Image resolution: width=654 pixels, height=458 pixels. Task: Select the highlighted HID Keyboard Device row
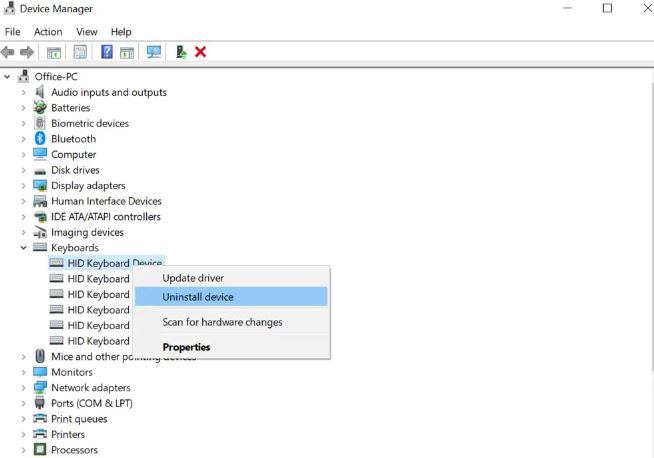point(107,263)
